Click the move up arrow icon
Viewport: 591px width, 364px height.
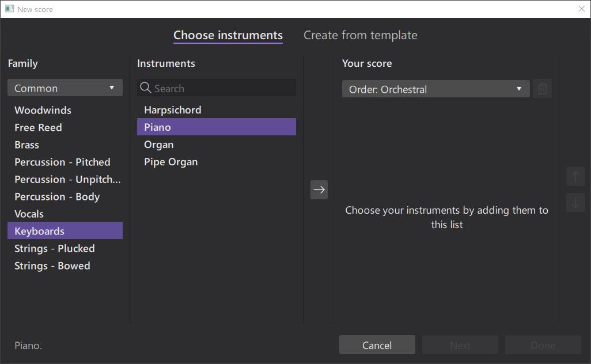575,177
